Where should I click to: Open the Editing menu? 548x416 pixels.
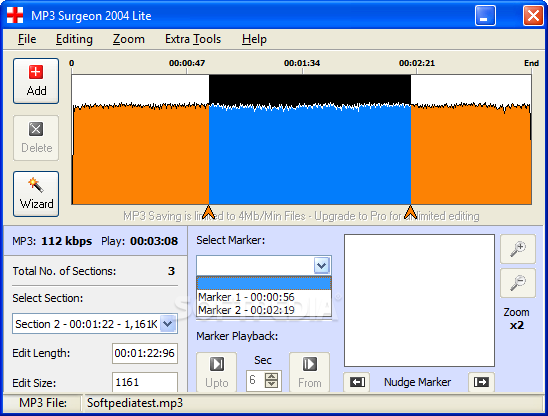(74, 39)
